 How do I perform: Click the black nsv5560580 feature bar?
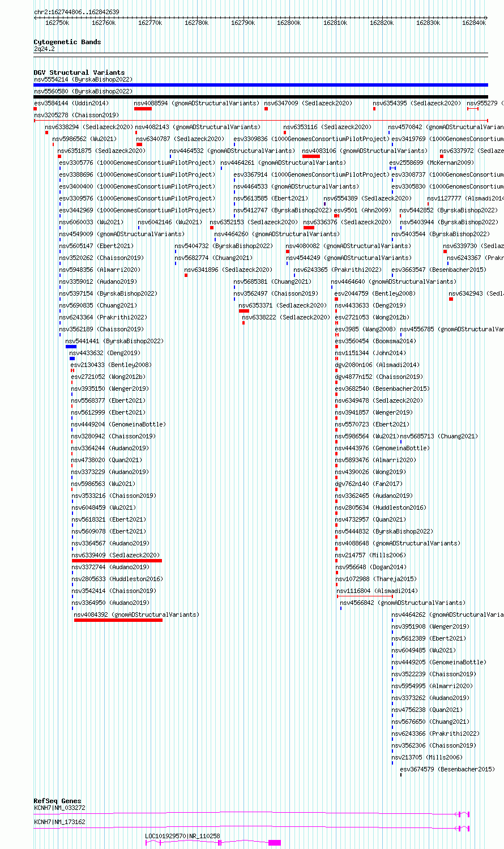click(261, 97)
